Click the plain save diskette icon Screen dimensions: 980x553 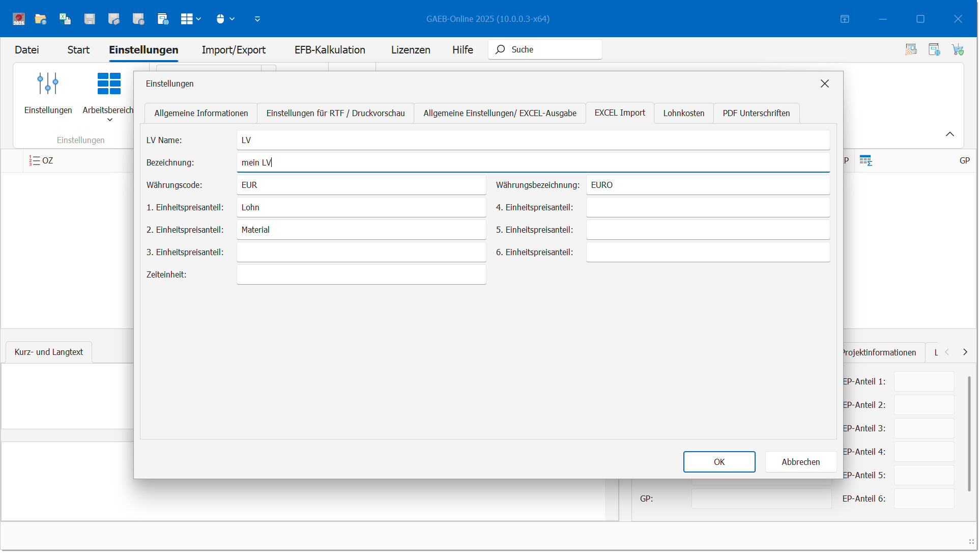coord(90,19)
